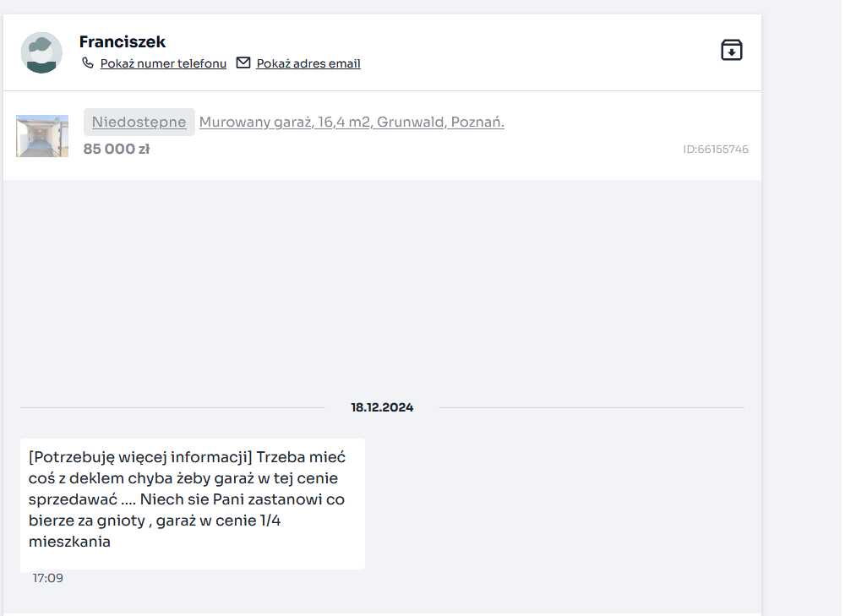Click the 85 000 zł price
The width and height of the screenshot is (845, 616).
[117, 150]
